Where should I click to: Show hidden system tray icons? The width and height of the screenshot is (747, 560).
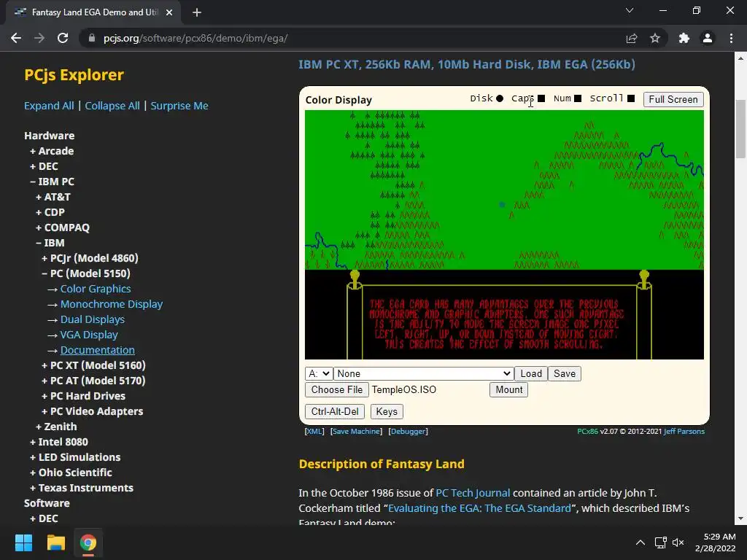(640, 542)
